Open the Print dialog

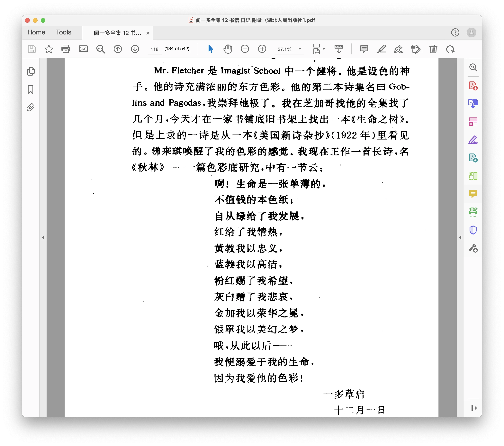65,49
